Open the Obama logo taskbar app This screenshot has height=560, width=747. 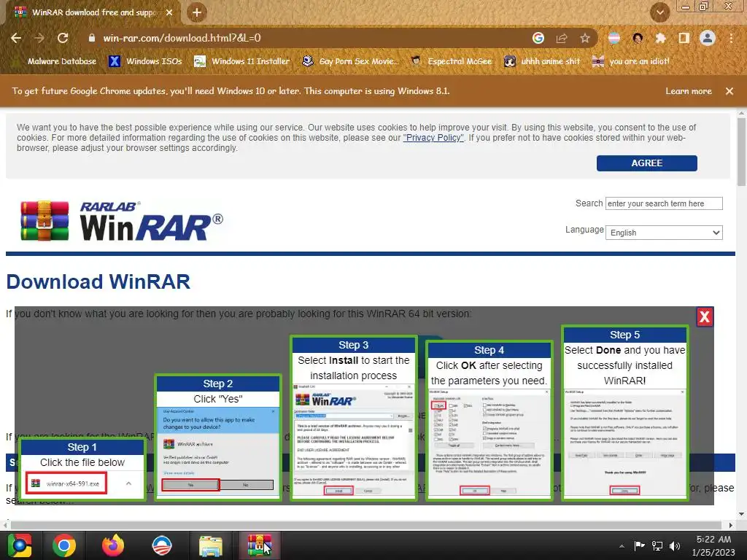click(161, 545)
